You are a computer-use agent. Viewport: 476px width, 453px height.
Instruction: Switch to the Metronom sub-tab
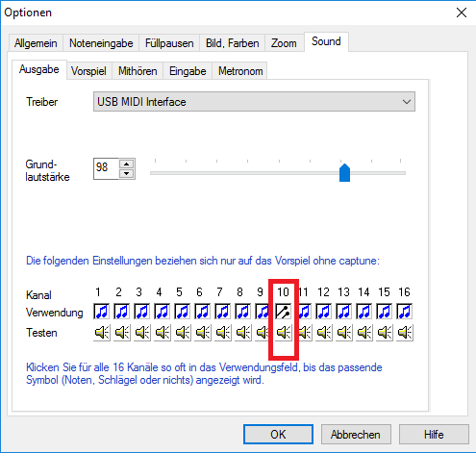coord(240,71)
